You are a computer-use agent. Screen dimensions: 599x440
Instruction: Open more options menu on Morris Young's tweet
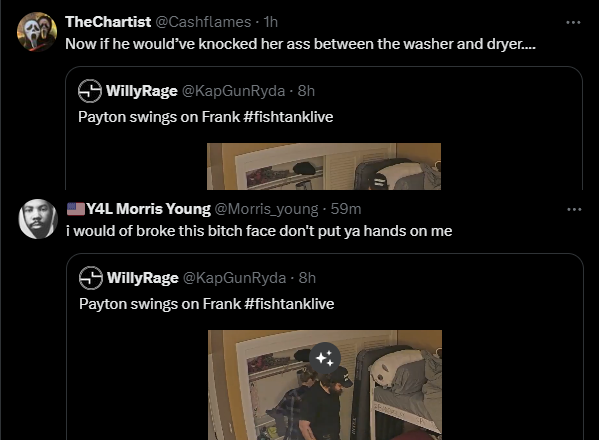(574, 209)
